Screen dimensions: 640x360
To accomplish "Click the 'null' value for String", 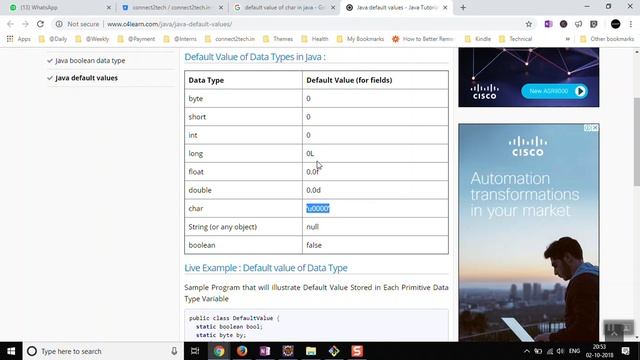I will (x=312, y=227).
